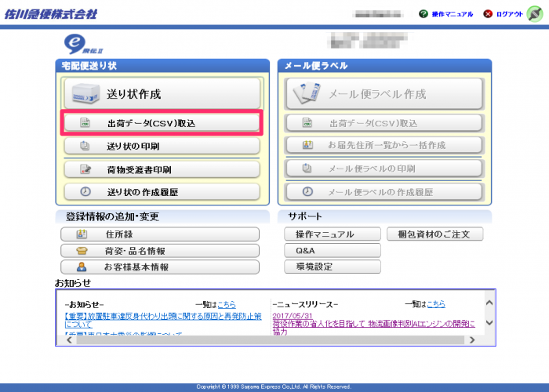
Task: Open 荷物受渡書印刷 button
Action: tap(162, 170)
